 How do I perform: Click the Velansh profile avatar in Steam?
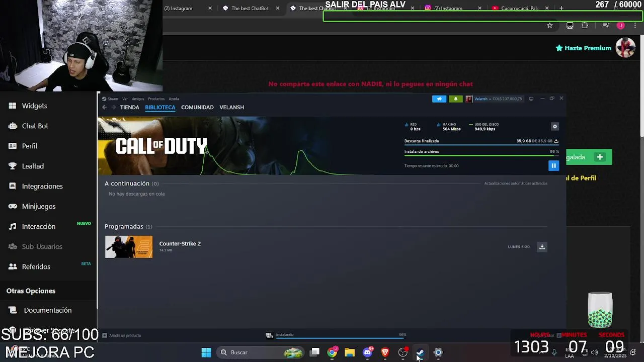(469, 99)
